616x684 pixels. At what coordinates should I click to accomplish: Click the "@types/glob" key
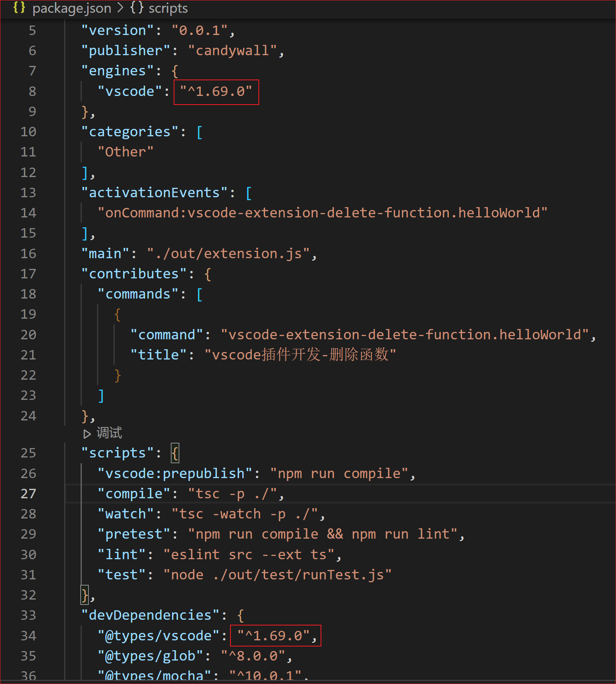coord(151,656)
